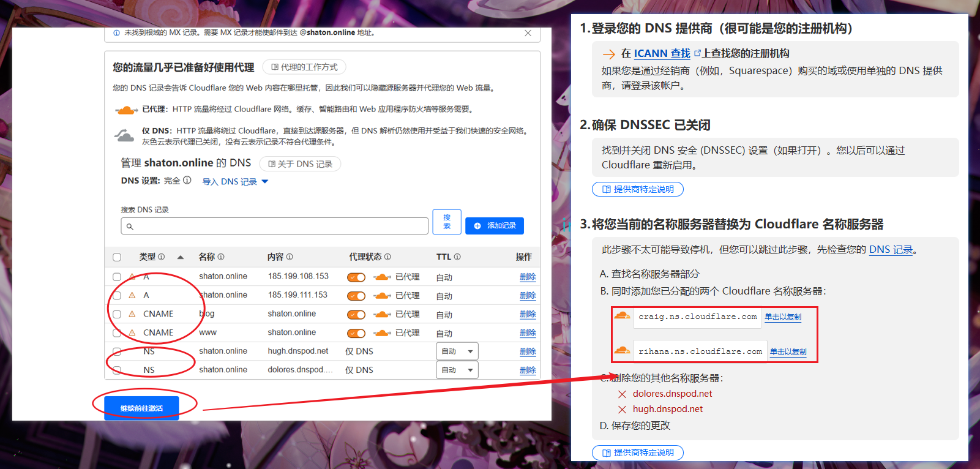Click 继续前往激活 button
This screenshot has width=980, height=469.
(x=141, y=408)
